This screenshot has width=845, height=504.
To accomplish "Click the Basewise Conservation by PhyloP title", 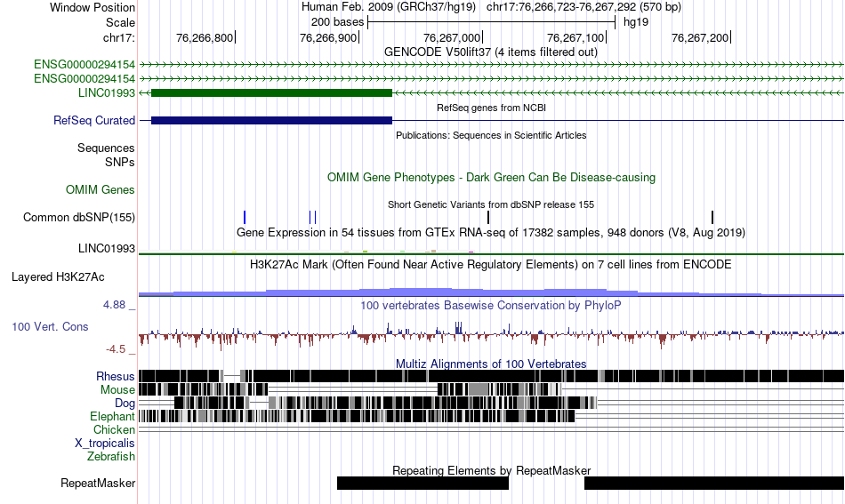I will (x=490, y=305).
